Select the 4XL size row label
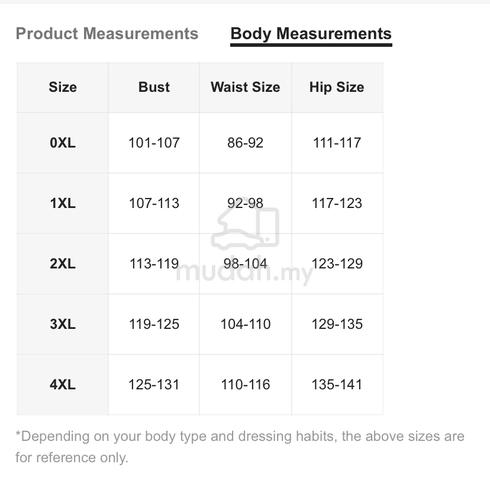490x480 pixels. coord(63,385)
